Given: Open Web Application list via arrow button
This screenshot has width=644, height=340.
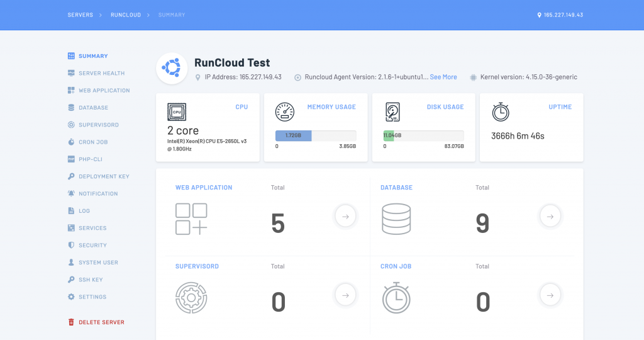Looking at the screenshot, I should [345, 216].
